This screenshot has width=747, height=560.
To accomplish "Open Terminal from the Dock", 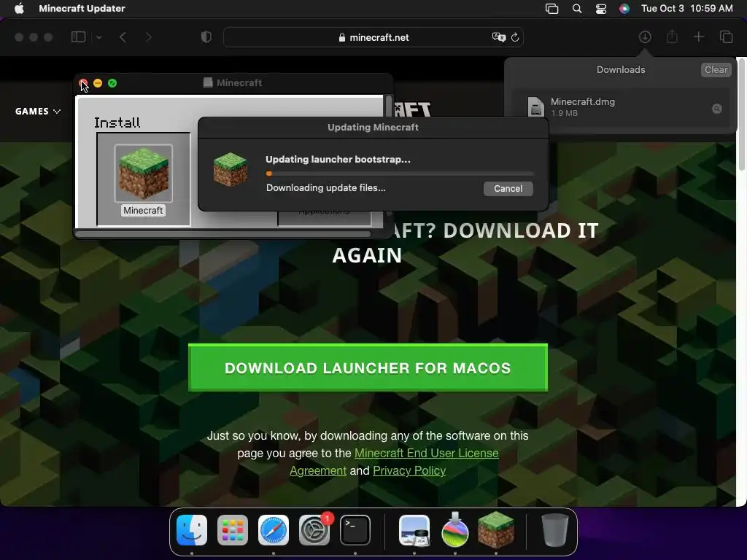I will coord(355,530).
